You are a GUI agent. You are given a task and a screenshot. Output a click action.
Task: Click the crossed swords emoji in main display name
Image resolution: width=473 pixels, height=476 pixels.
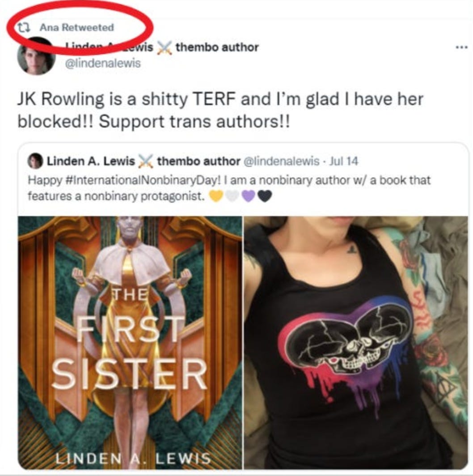point(164,48)
